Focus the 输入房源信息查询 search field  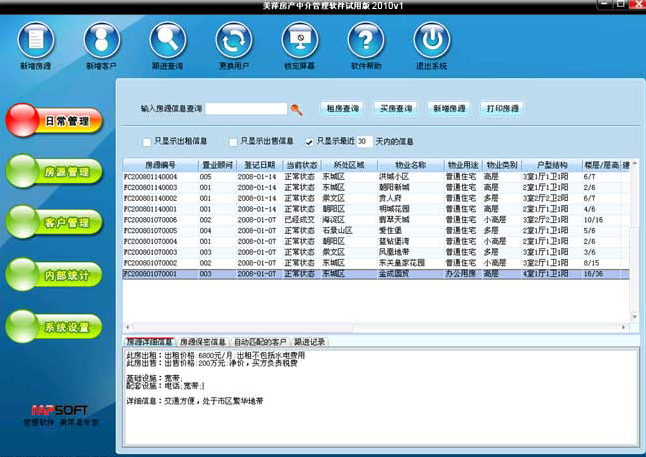click(246, 109)
